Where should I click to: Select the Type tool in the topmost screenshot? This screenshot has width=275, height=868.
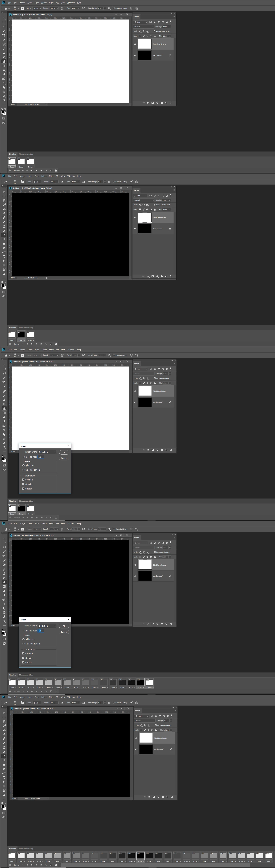click(x=4, y=83)
